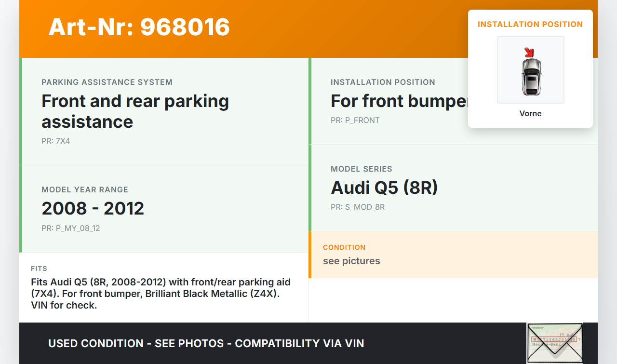This screenshot has height=364, width=617.
Task: Click the 'For front bumper' value
Action: tap(399, 101)
